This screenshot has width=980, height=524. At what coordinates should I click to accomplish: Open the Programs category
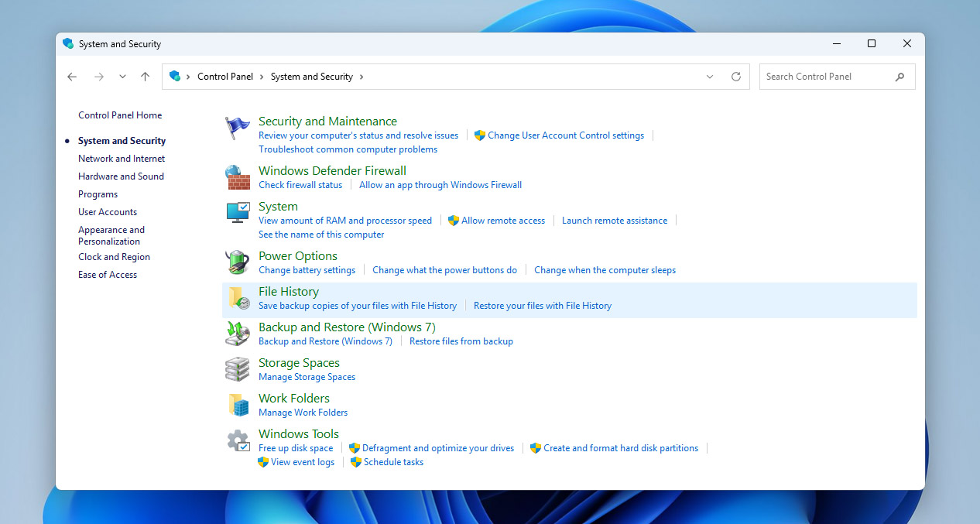coord(98,194)
